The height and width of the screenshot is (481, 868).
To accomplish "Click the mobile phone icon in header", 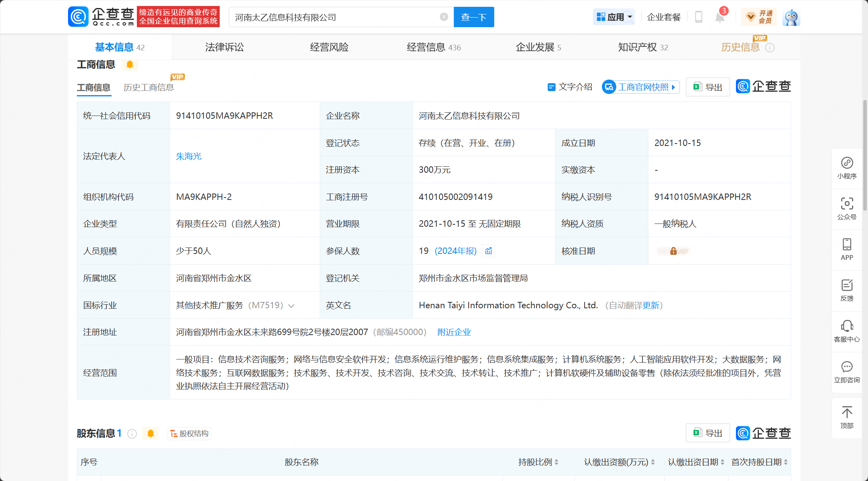I will (699, 17).
